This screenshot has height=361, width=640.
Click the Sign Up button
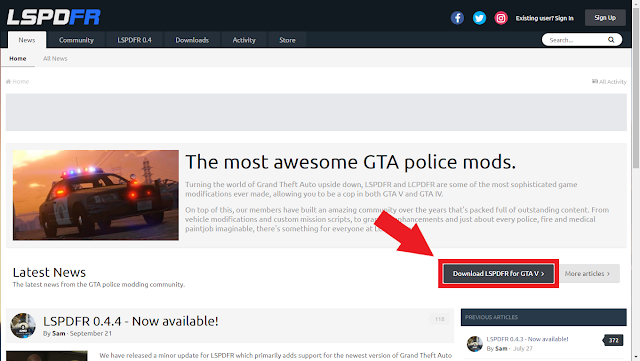(605, 18)
